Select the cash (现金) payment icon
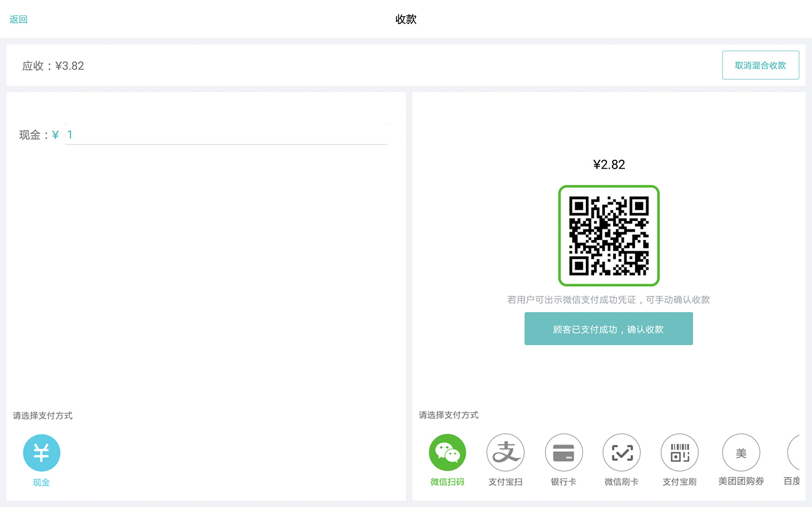This screenshot has width=812, height=507. [41, 453]
